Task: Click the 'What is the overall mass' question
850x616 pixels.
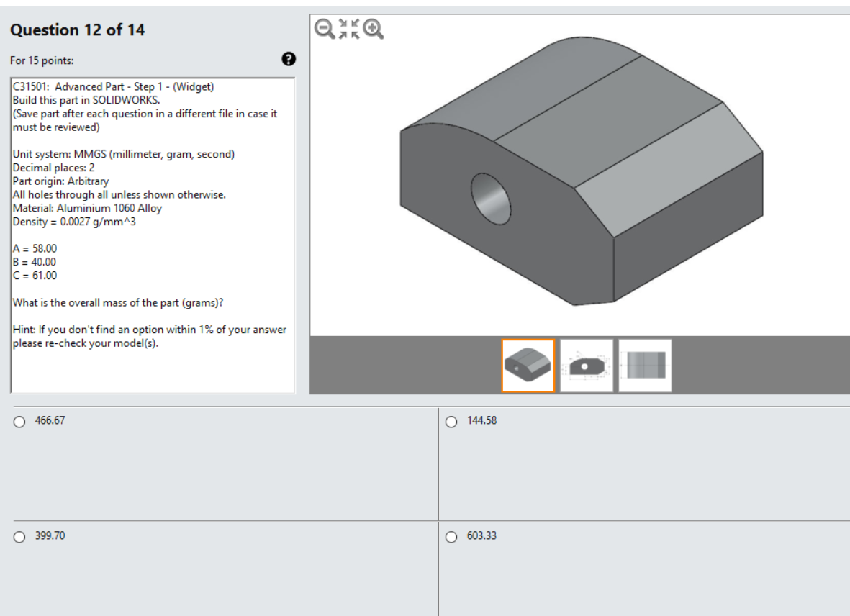Action: point(118,303)
